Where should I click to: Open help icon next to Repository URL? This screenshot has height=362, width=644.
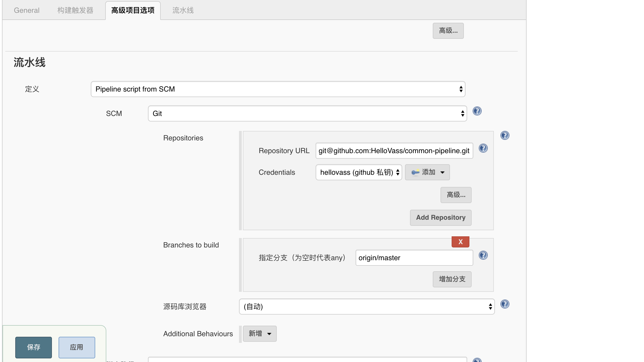[x=483, y=148]
